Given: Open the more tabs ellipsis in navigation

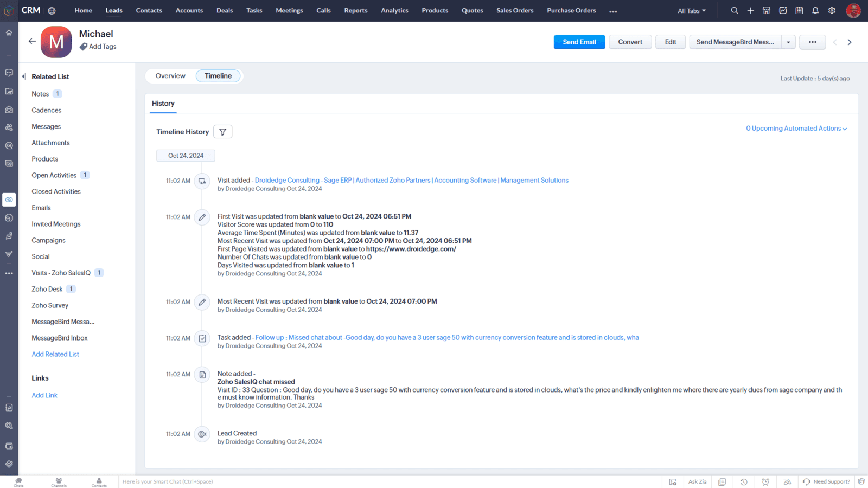Looking at the screenshot, I should pos(613,11).
